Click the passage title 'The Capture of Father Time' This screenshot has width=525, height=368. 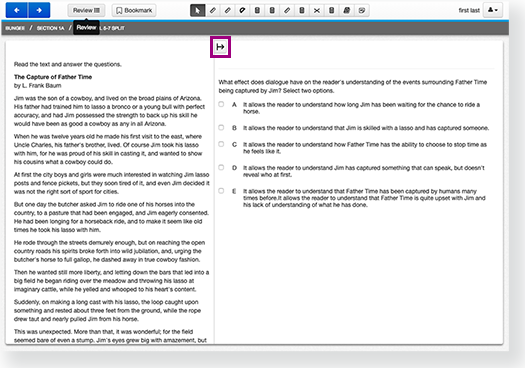click(53, 77)
